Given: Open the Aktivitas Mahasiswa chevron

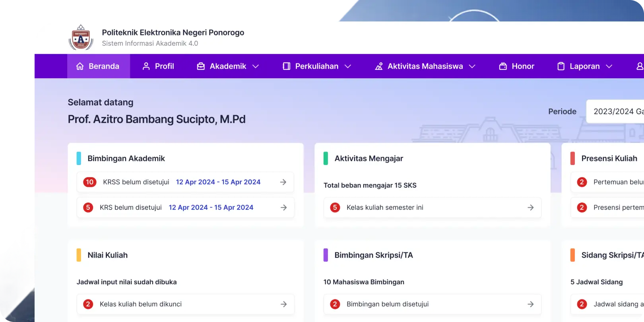Looking at the screenshot, I should click(472, 66).
